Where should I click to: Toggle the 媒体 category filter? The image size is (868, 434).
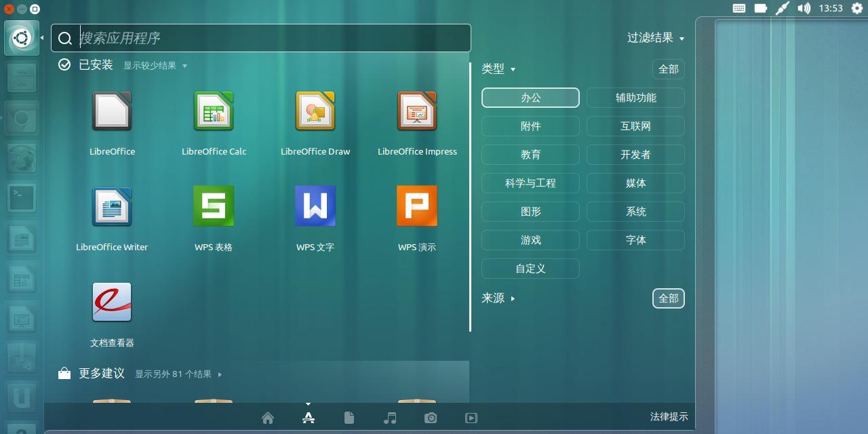coord(635,183)
